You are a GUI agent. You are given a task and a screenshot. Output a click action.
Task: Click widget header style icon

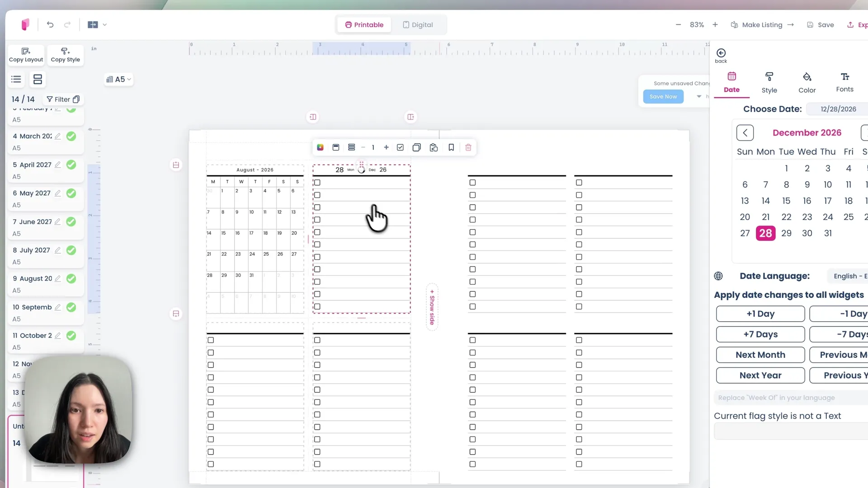click(336, 147)
